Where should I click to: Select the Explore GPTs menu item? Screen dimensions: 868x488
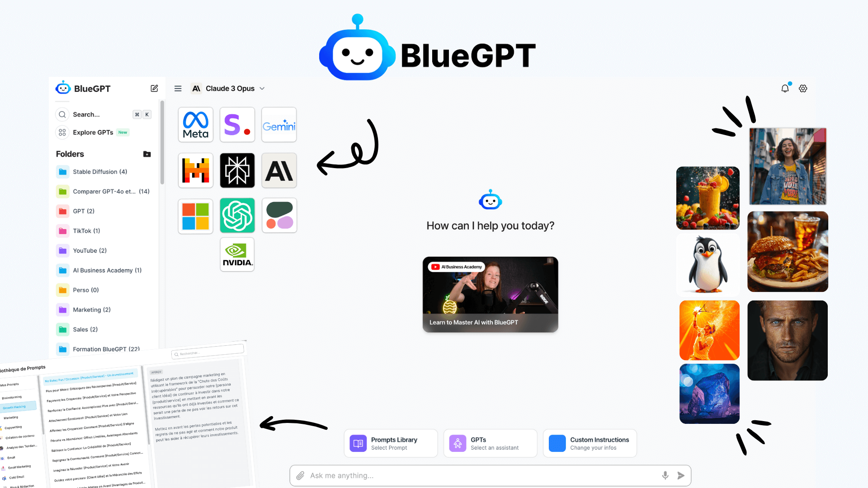point(93,132)
